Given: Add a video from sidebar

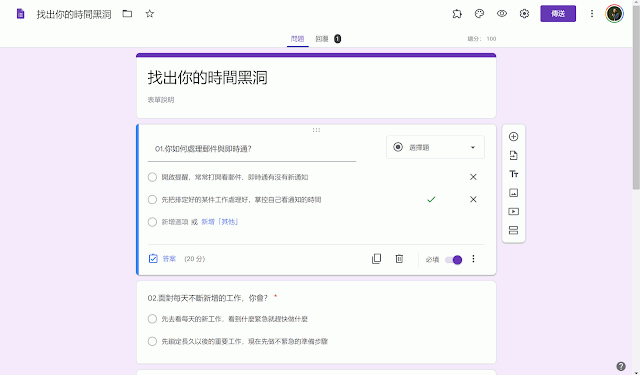Looking at the screenshot, I should (x=513, y=211).
